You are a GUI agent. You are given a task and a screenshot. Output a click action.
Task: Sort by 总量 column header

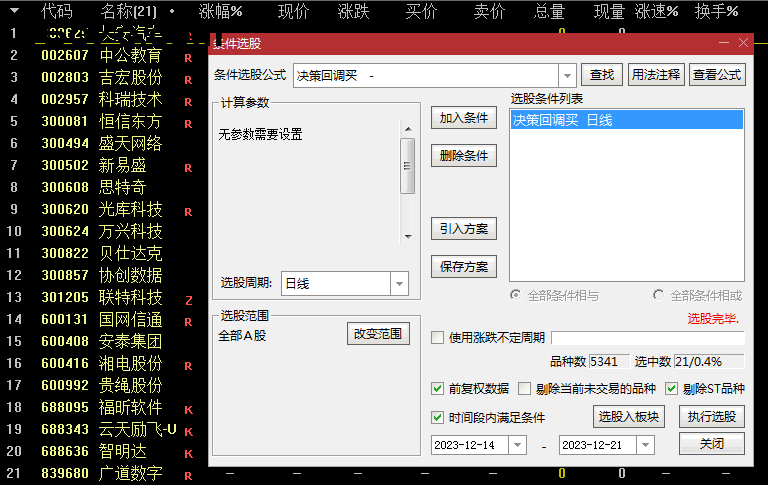[550, 11]
